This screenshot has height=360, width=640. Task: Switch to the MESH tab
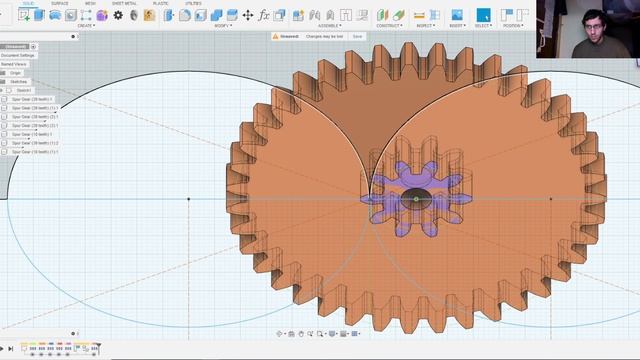coord(90,3)
